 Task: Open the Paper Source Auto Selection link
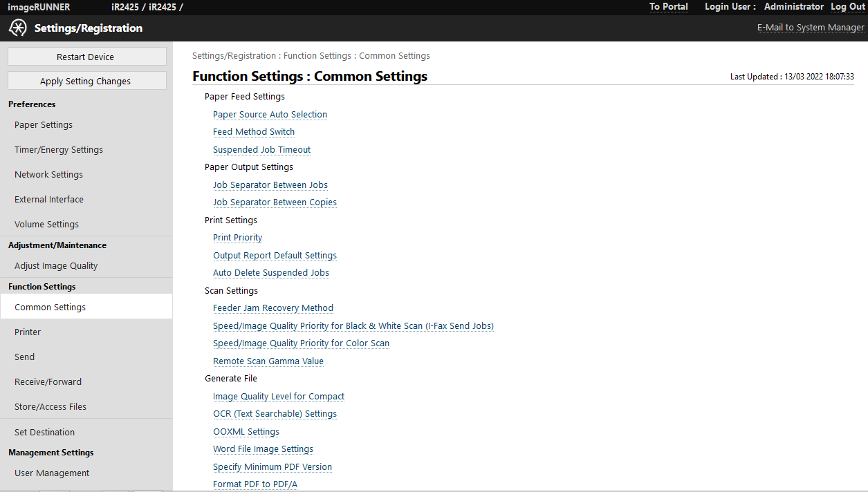pyautogui.click(x=270, y=115)
